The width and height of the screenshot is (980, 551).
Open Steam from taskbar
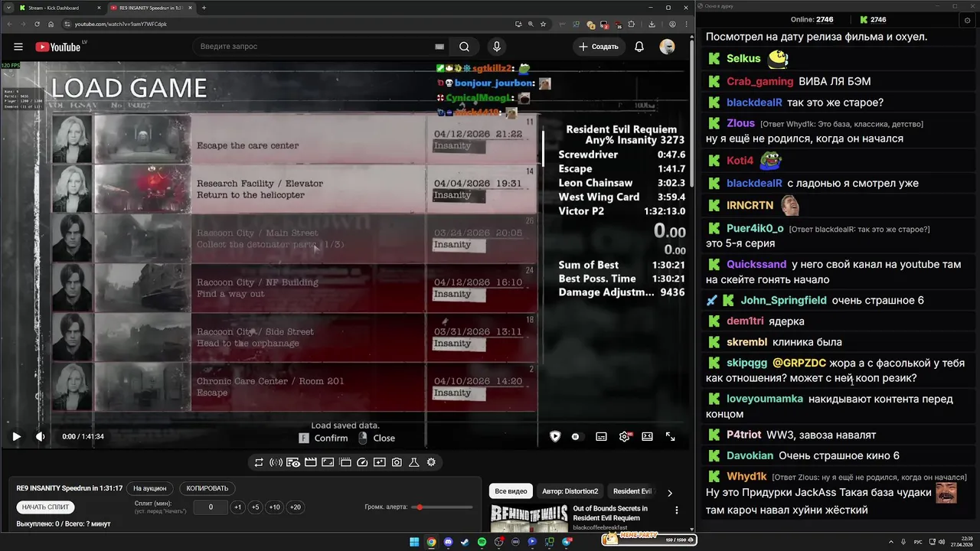click(x=465, y=542)
